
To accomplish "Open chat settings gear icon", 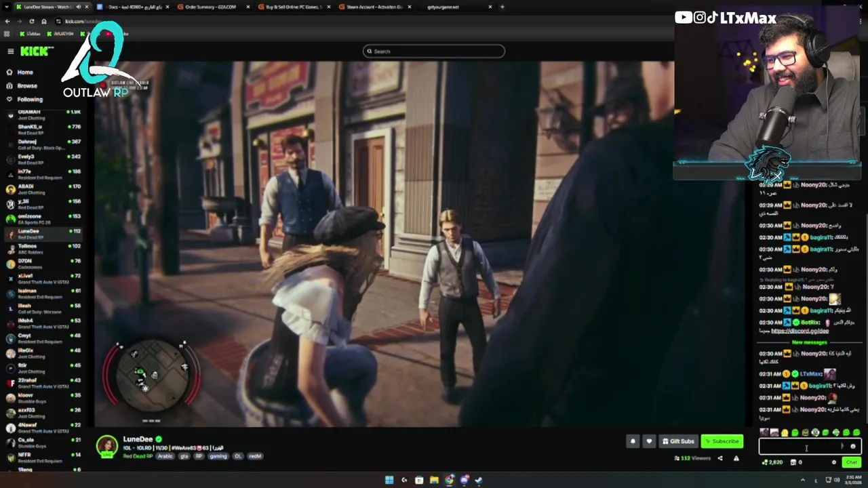I will [x=834, y=462].
